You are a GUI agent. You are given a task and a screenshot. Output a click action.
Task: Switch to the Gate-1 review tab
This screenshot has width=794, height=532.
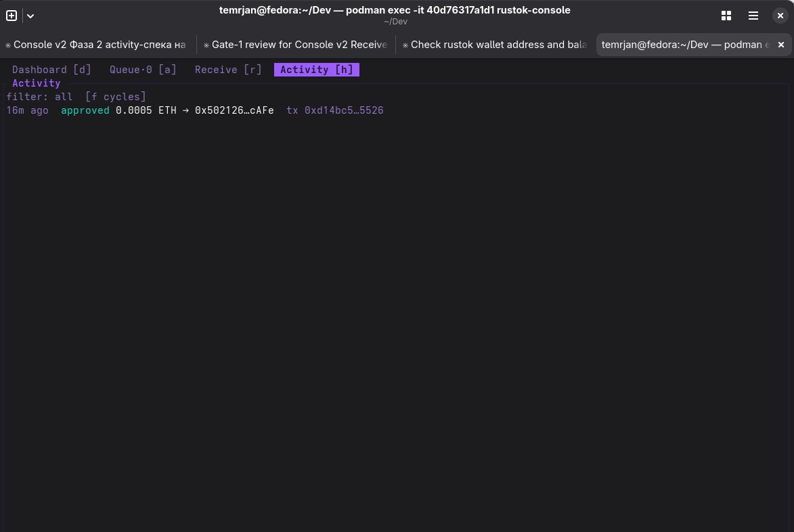pyautogui.click(x=296, y=45)
